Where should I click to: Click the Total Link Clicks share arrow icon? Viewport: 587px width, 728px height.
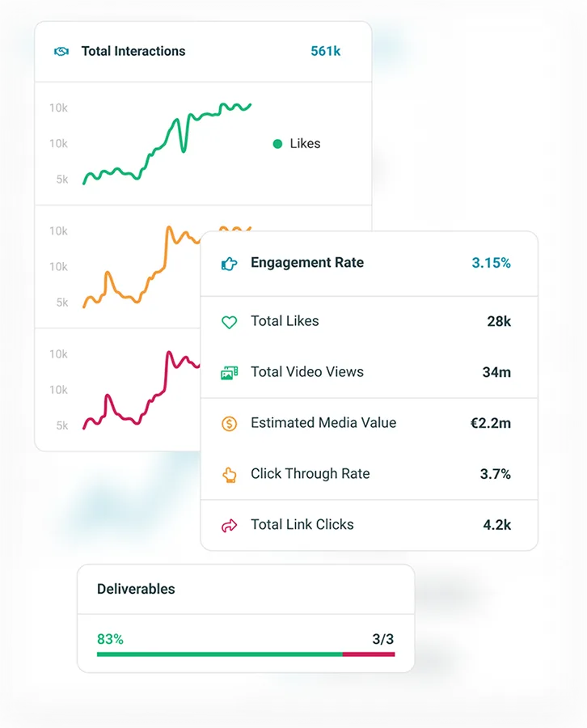coord(230,526)
